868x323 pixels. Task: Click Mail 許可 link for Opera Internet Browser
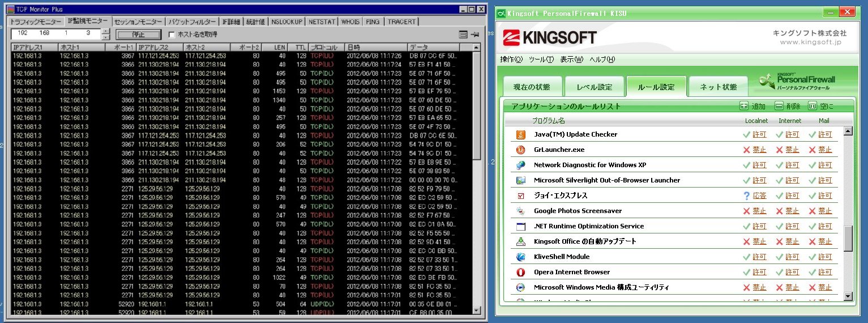coord(825,272)
